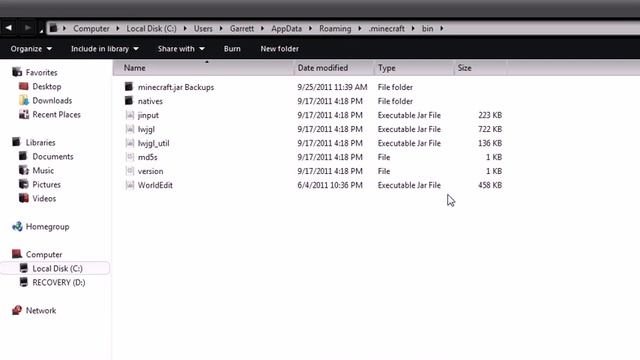Click the File type cell of md5s
640x360 pixels.
[384, 157]
